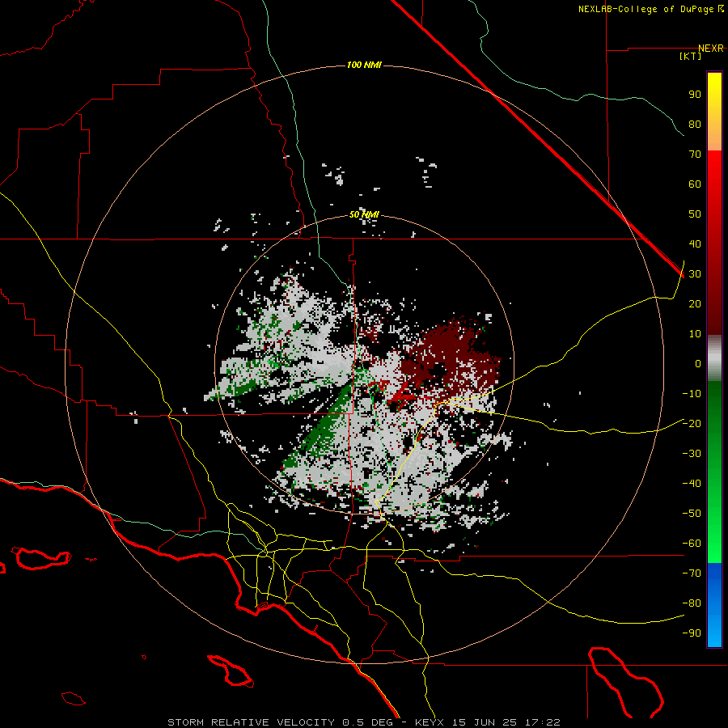Click the bright green segment near -60

(714, 544)
